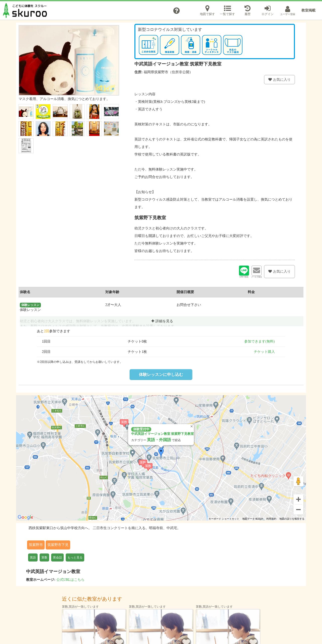Open the main ladybug plush photo
This screenshot has height=644, width=322.
(69, 60)
